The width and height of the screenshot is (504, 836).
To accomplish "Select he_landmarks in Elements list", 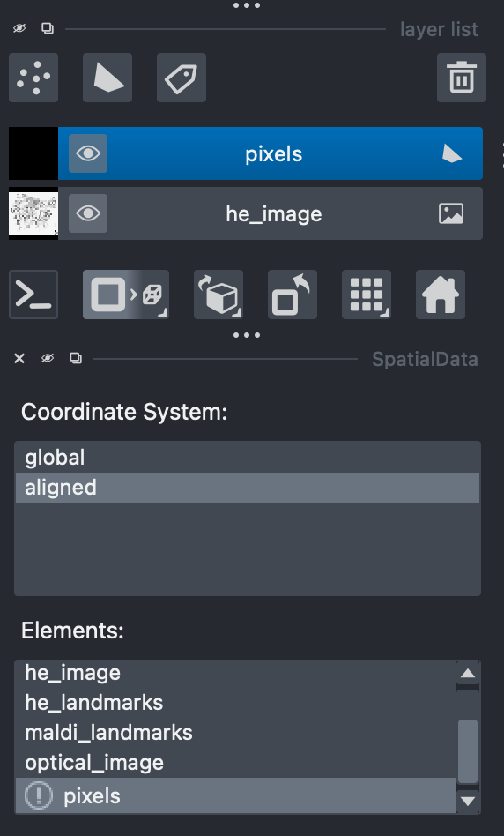I will click(235, 703).
